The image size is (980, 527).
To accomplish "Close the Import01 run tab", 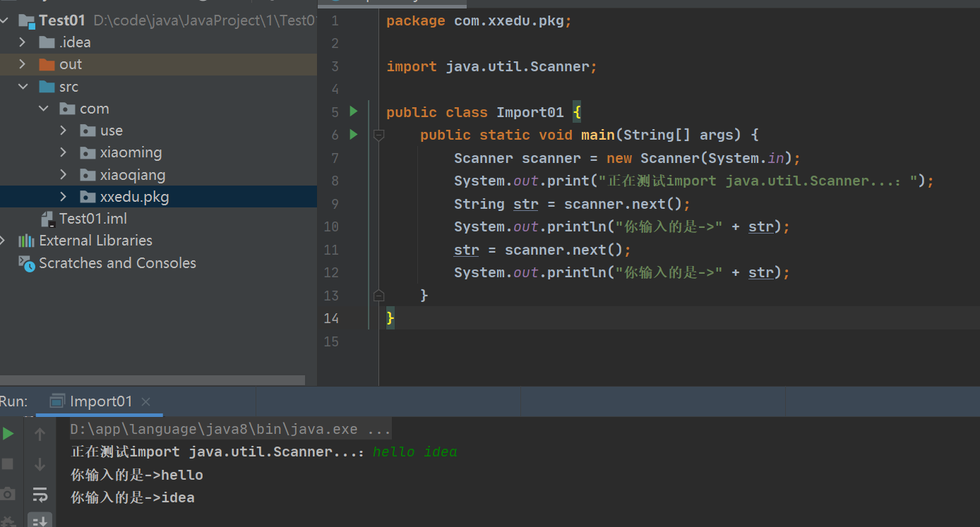I will [145, 401].
